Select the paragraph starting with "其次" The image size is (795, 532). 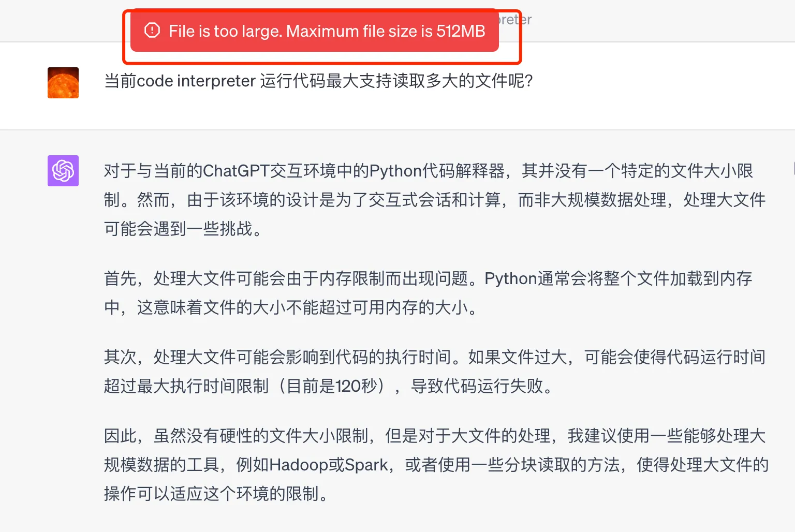click(435, 372)
